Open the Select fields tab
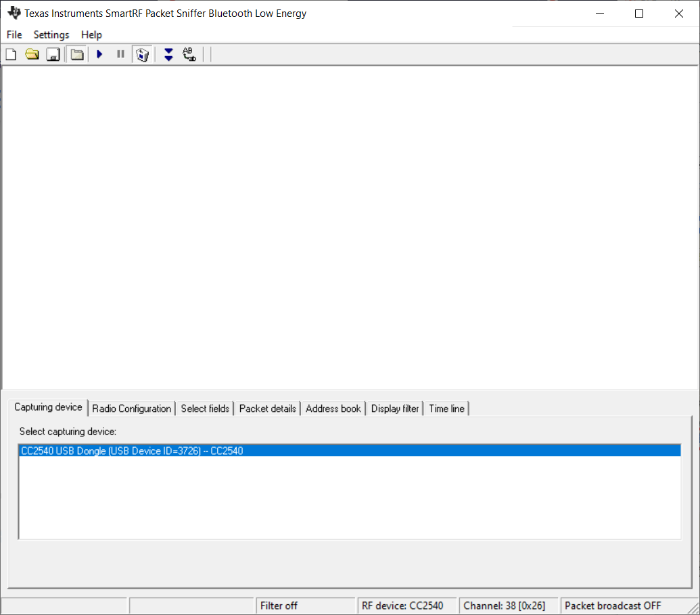Viewport: 700px width, 615px height. (205, 409)
